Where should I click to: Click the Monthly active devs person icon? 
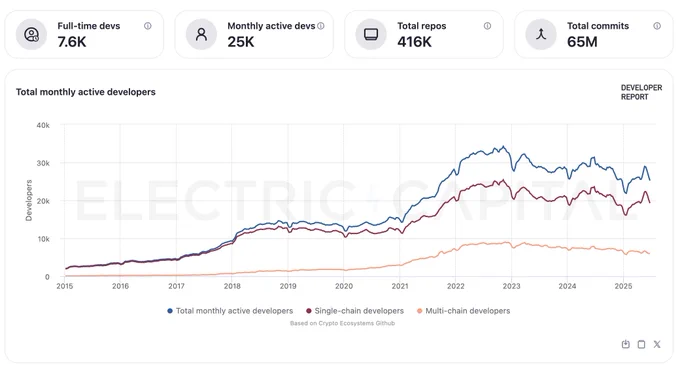(201, 34)
